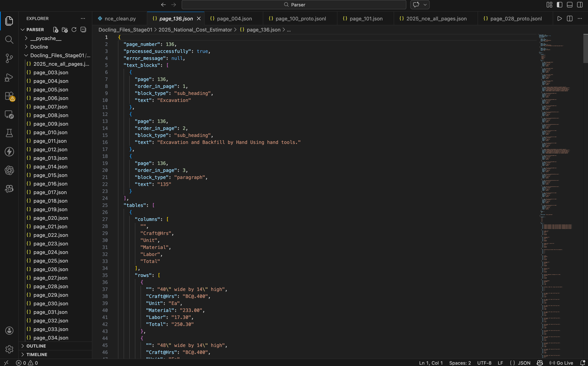Open the Source Control view icon

coord(9,58)
